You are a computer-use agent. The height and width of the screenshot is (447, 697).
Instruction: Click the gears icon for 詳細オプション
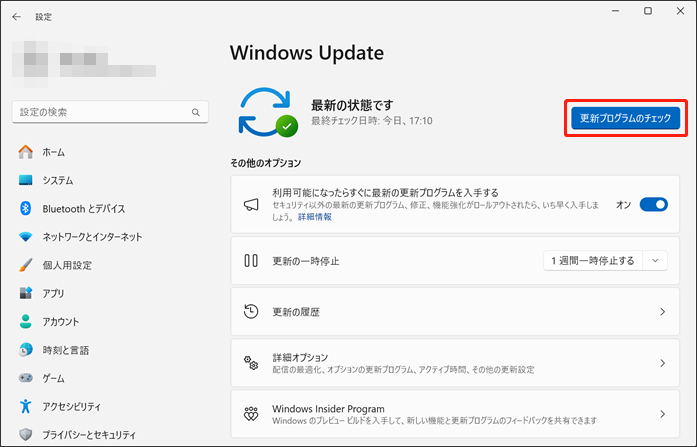[x=251, y=363]
